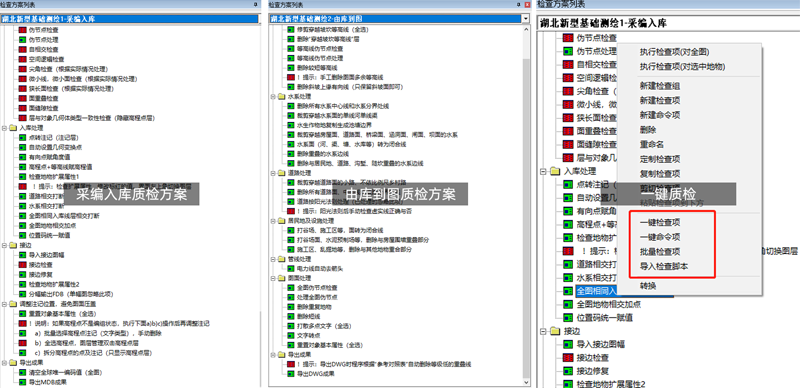Screen dimensions: 800x388
Task: Collapse the 接边 group in right panel
Action: (542, 331)
